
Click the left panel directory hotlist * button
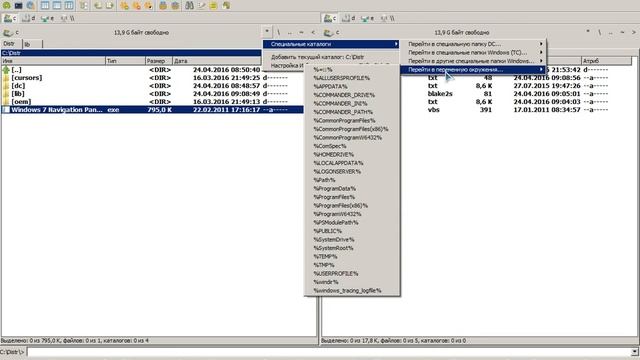tap(267, 31)
